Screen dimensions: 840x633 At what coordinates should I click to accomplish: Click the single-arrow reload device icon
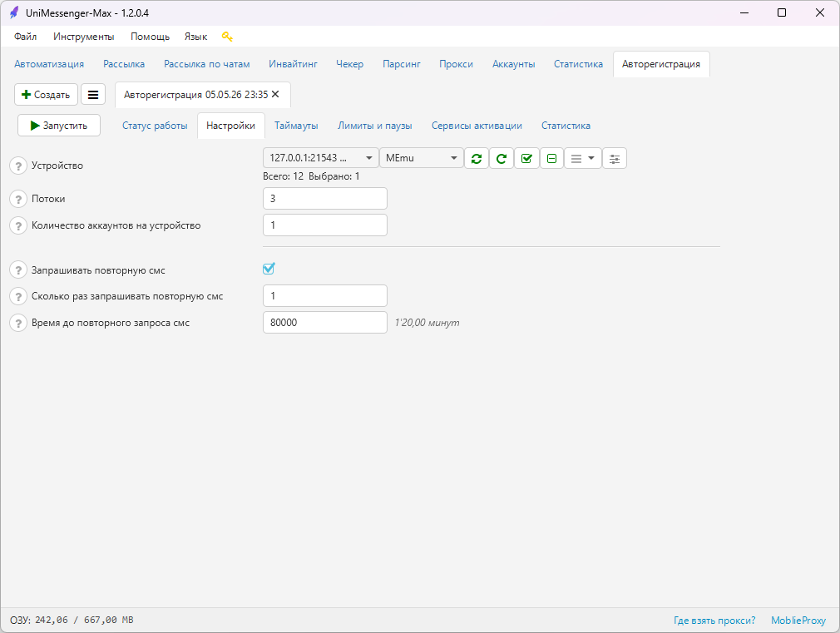point(502,158)
